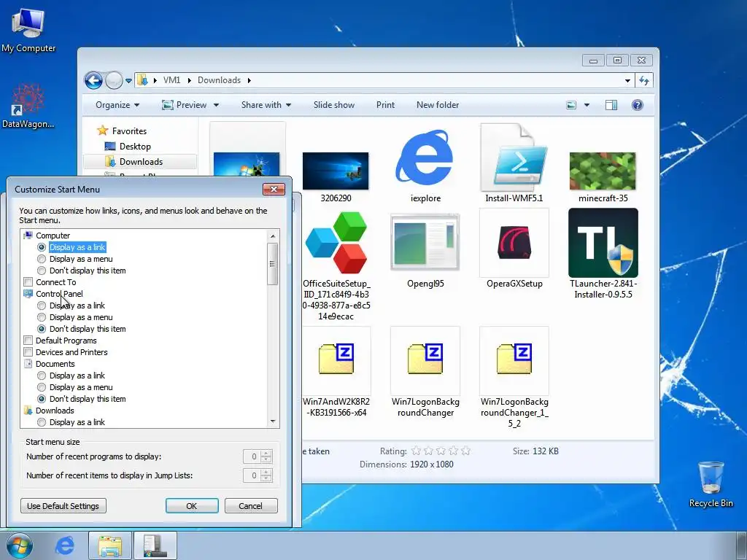The image size is (747, 560).
Task: Confirm Customize Start Menu with OK
Action: click(192, 506)
